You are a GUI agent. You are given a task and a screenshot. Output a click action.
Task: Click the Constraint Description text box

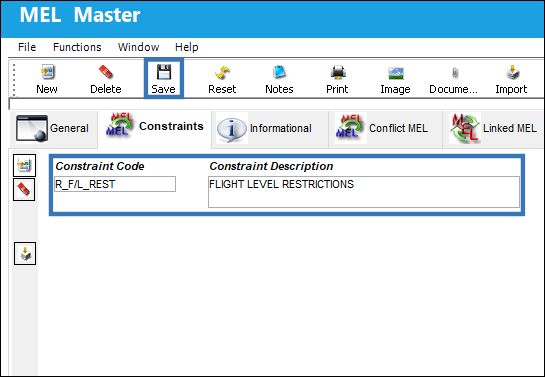point(364,192)
